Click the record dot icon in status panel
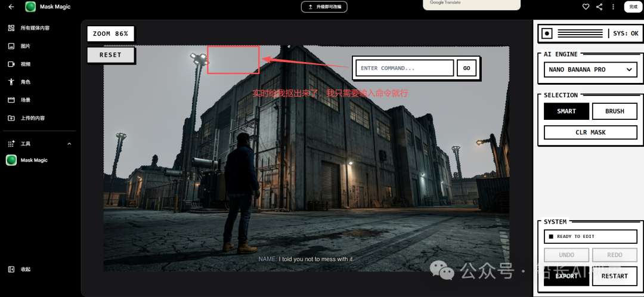Viewport: 644px width, 297px height. (547, 33)
